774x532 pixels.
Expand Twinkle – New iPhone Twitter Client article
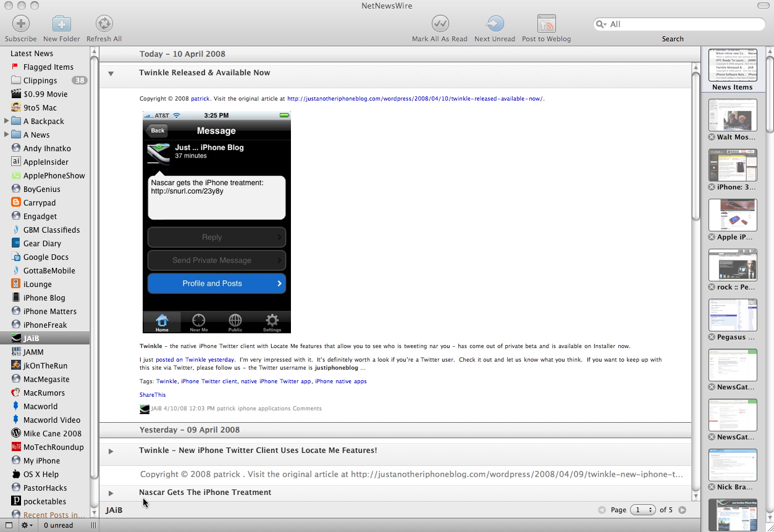tap(111, 451)
